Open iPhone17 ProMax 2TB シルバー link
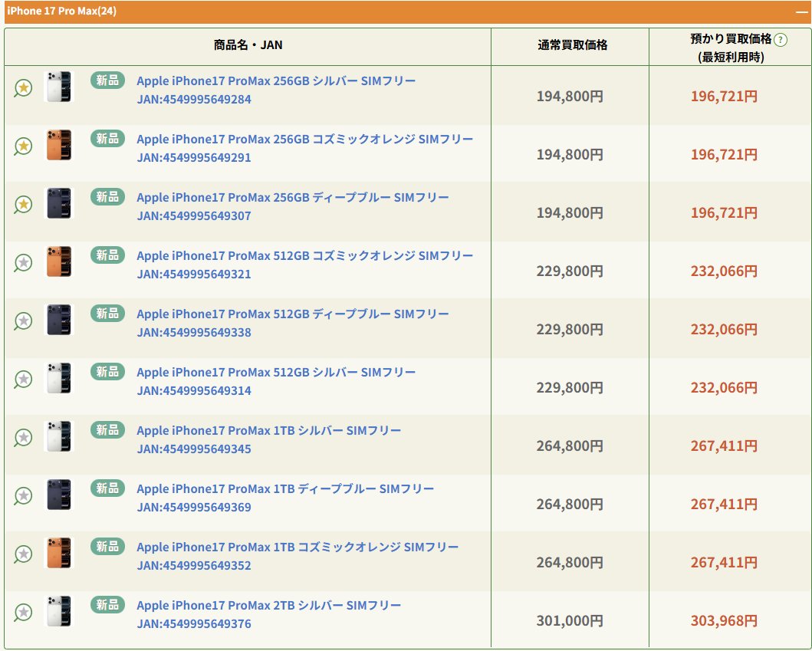 click(x=269, y=606)
